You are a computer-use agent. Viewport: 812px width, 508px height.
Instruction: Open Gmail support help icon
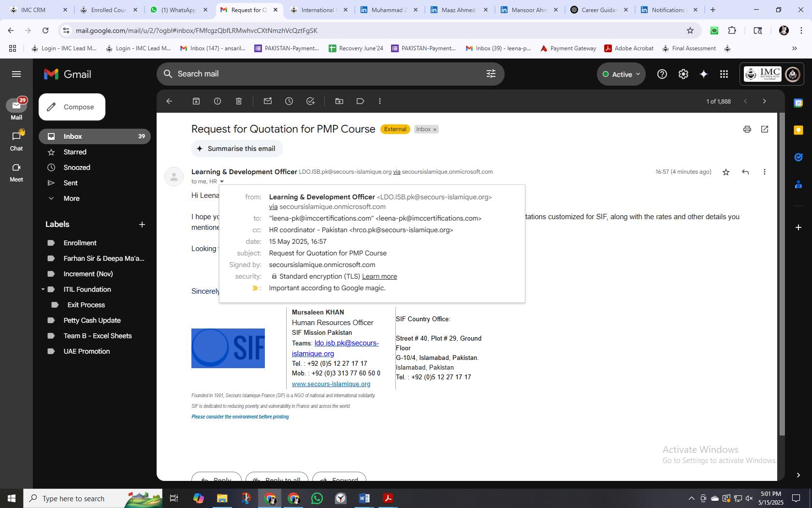point(662,74)
